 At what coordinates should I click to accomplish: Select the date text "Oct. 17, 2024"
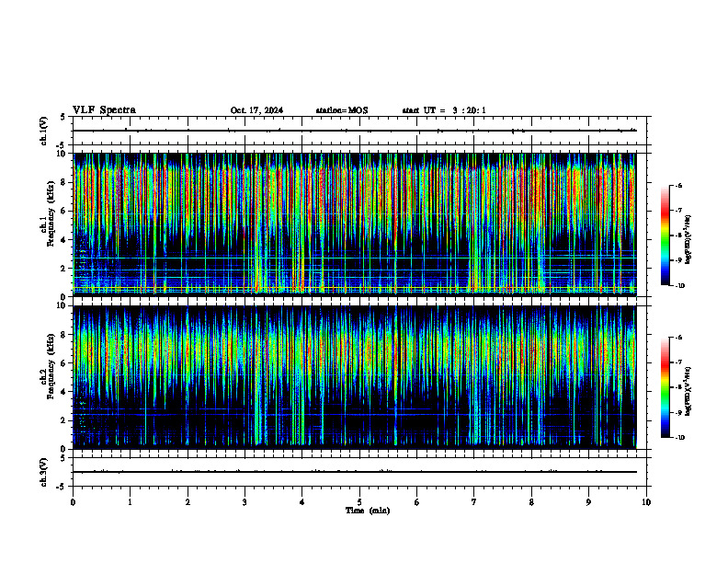256,110
